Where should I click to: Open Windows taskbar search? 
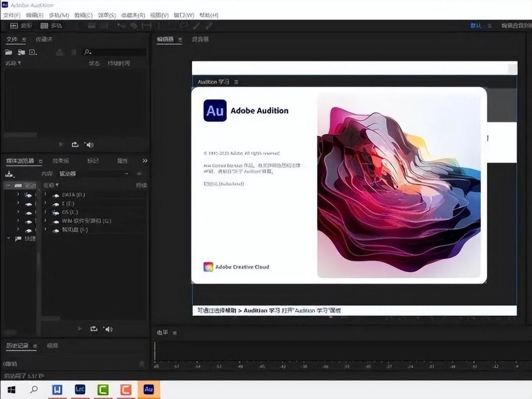click(x=34, y=390)
